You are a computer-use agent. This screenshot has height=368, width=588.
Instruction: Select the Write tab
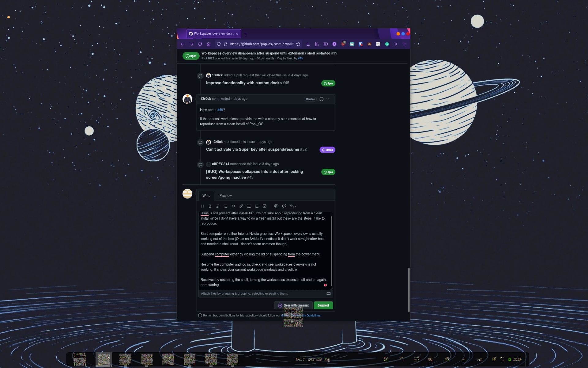click(206, 195)
